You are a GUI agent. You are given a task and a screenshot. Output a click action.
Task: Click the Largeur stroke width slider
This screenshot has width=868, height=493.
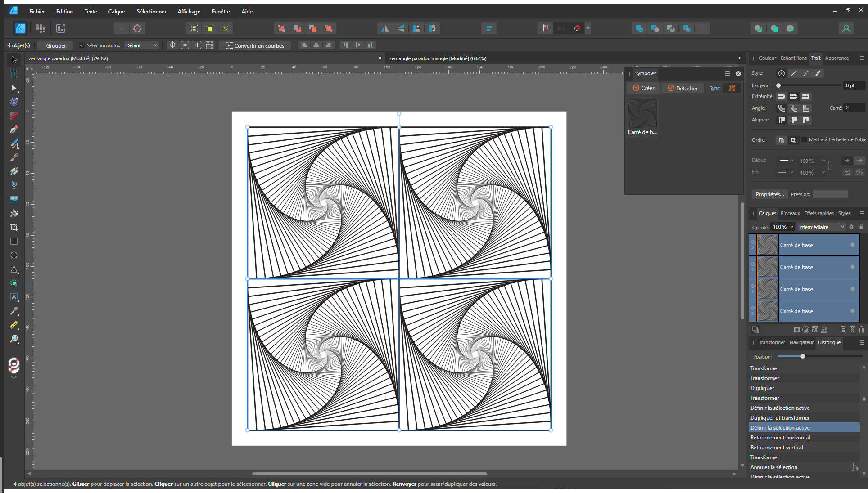(x=809, y=85)
